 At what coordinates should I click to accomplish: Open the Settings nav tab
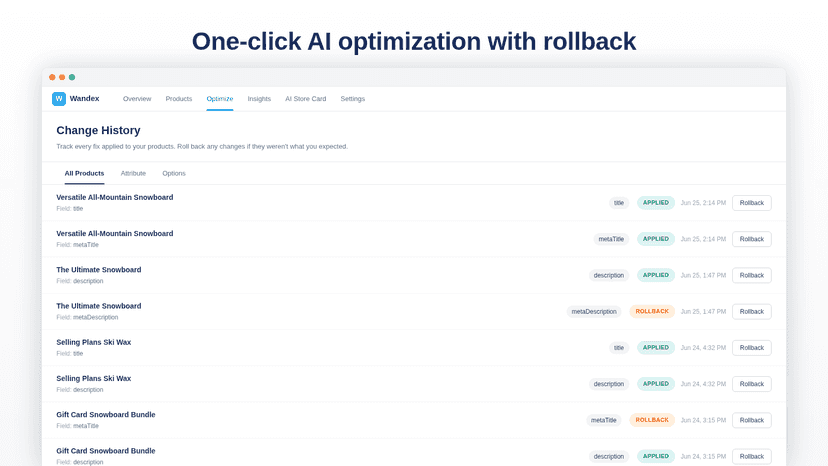click(x=352, y=99)
